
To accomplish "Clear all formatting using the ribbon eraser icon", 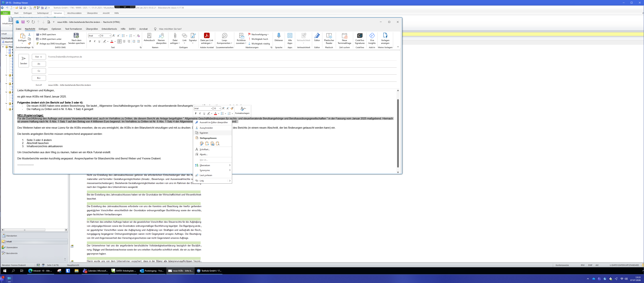I will [139, 36].
